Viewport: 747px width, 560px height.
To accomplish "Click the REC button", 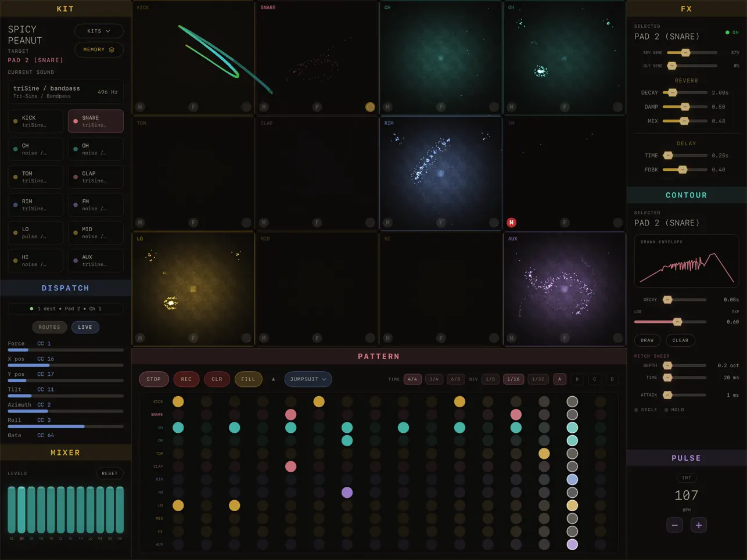I will pyautogui.click(x=186, y=379).
